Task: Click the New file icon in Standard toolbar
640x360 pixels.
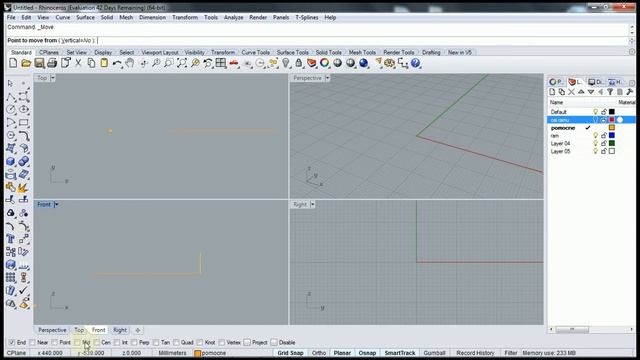Action: (13, 63)
